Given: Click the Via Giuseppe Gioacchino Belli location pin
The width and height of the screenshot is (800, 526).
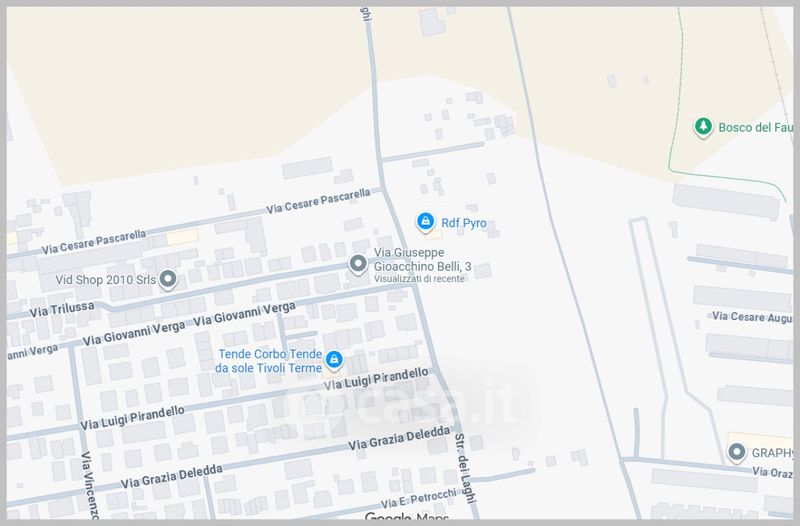Looking at the screenshot, I should [x=358, y=264].
